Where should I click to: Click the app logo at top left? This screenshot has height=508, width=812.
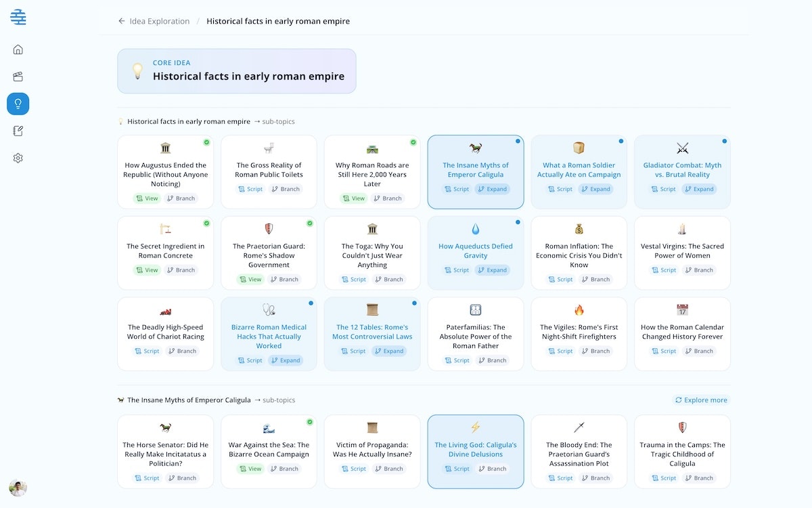(18, 17)
